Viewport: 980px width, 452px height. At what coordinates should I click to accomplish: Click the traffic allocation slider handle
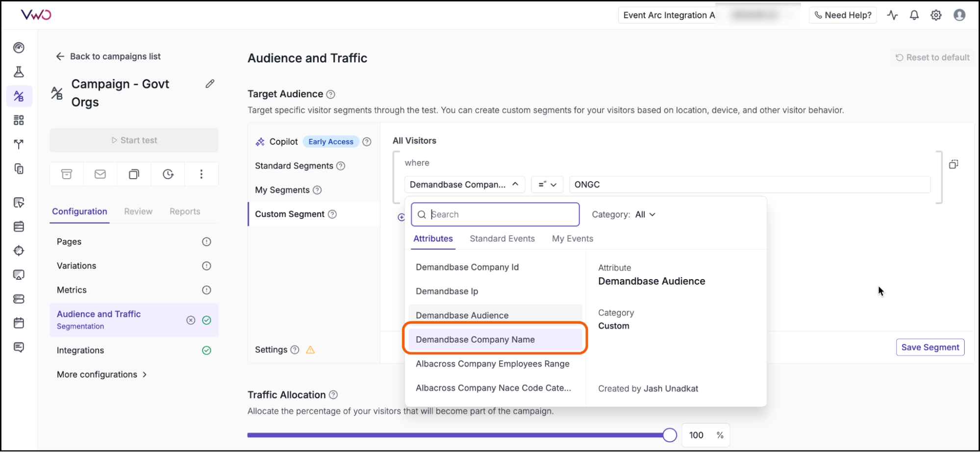pos(670,435)
